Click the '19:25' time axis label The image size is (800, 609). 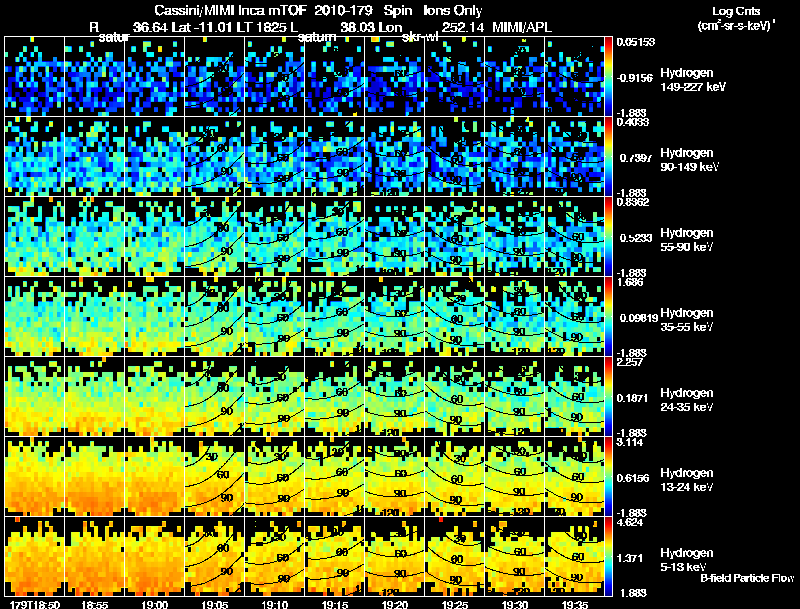(455, 604)
